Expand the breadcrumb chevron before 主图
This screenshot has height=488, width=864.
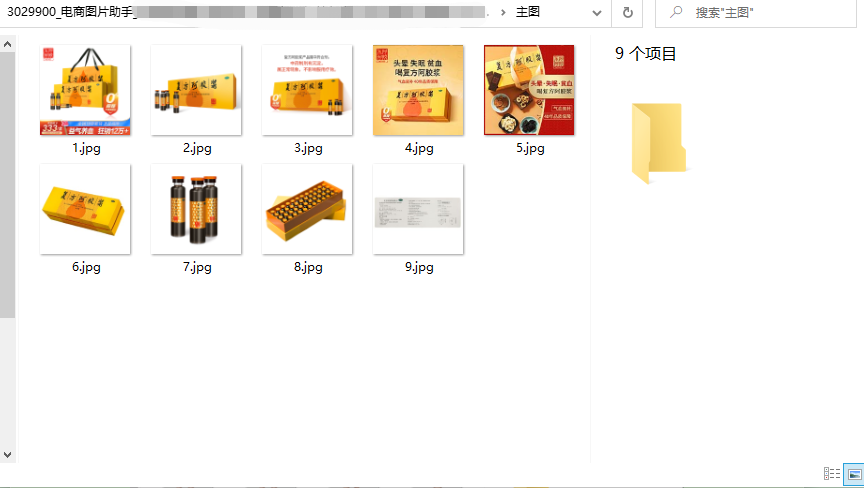[503, 13]
